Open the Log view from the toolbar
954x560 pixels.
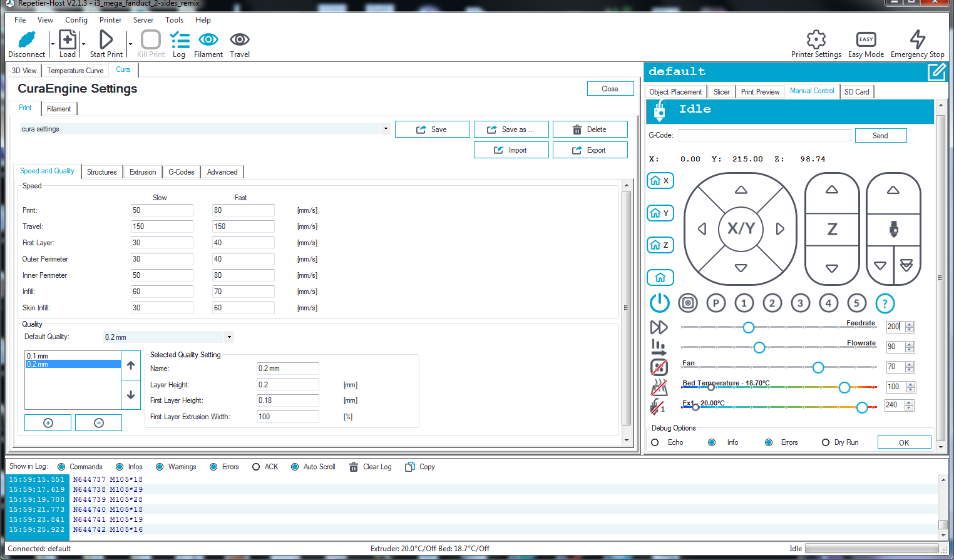point(179,41)
